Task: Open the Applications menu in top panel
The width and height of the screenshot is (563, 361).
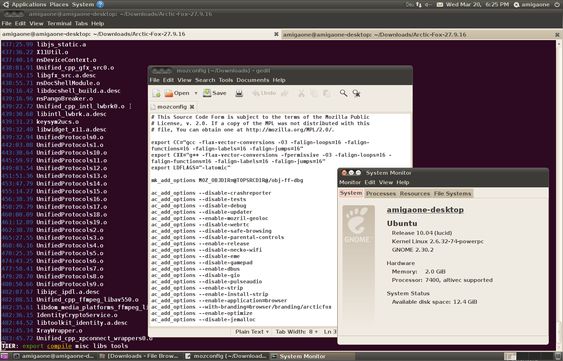Action: pyautogui.click(x=29, y=5)
